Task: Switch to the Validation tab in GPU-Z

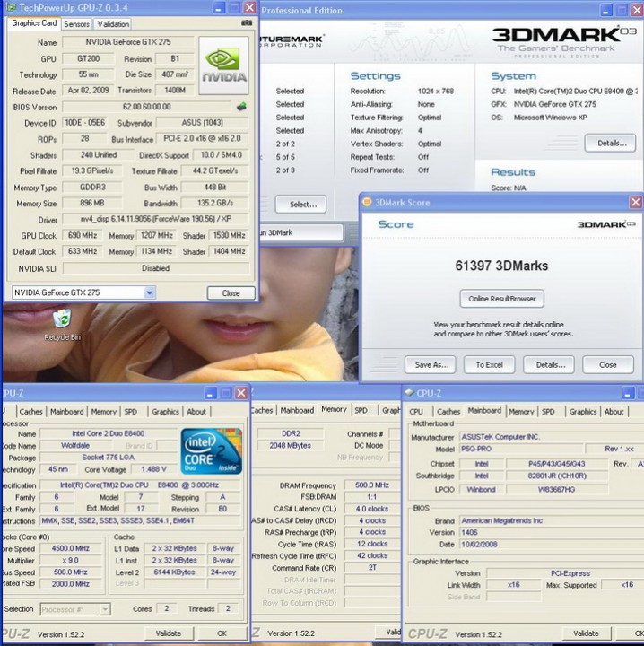Action: pyautogui.click(x=113, y=24)
